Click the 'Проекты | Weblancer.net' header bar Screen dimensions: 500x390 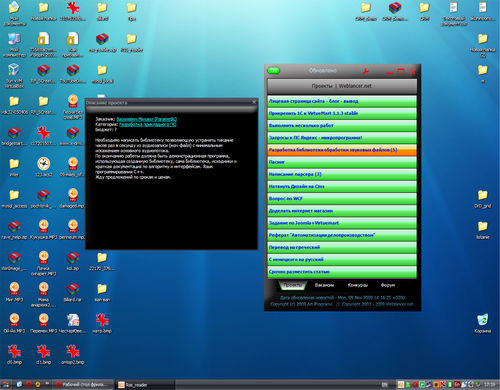(x=342, y=86)
